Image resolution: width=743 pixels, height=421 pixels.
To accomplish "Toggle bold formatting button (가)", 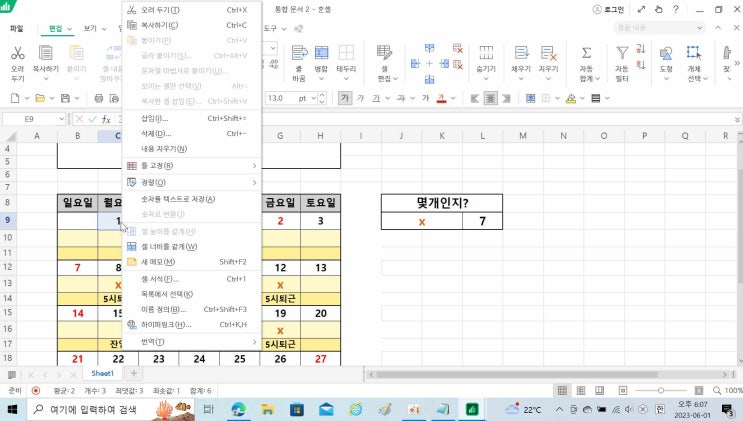I will pos(345,98).
